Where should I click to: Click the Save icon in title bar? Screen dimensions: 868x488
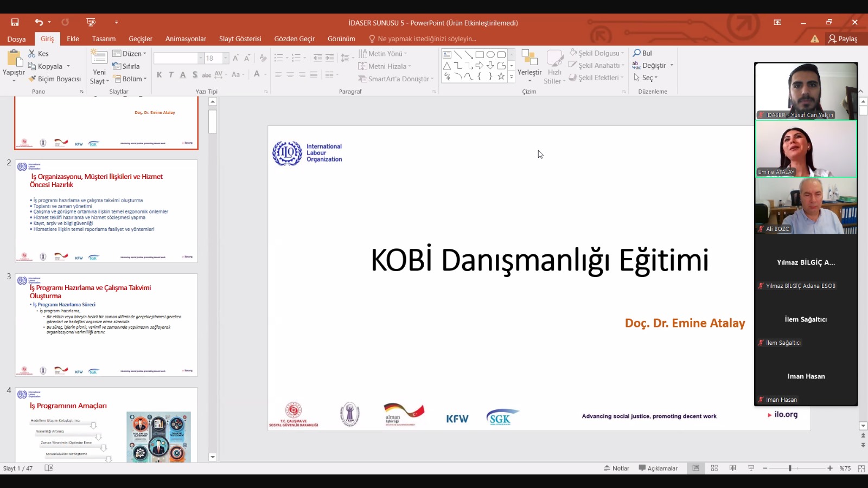pyautogui.click(x=15, y=22)
